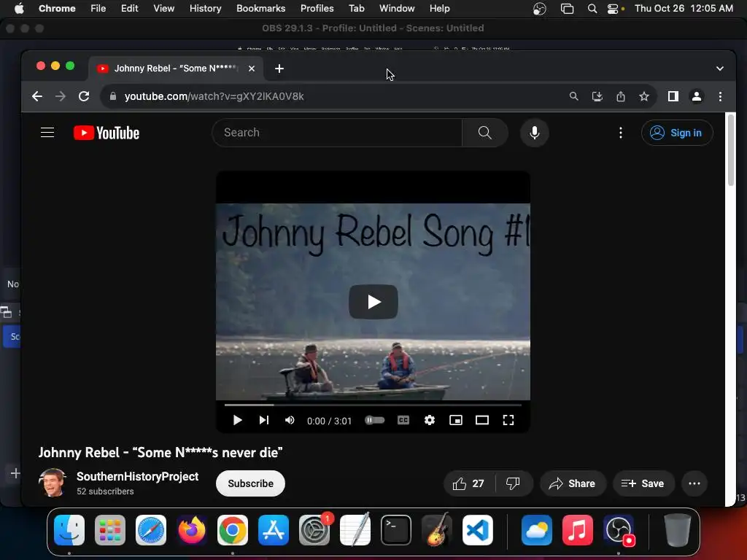747x560 pixels.
Task: Expand the tab search chevron in Chrome
Action: [720, 69]
